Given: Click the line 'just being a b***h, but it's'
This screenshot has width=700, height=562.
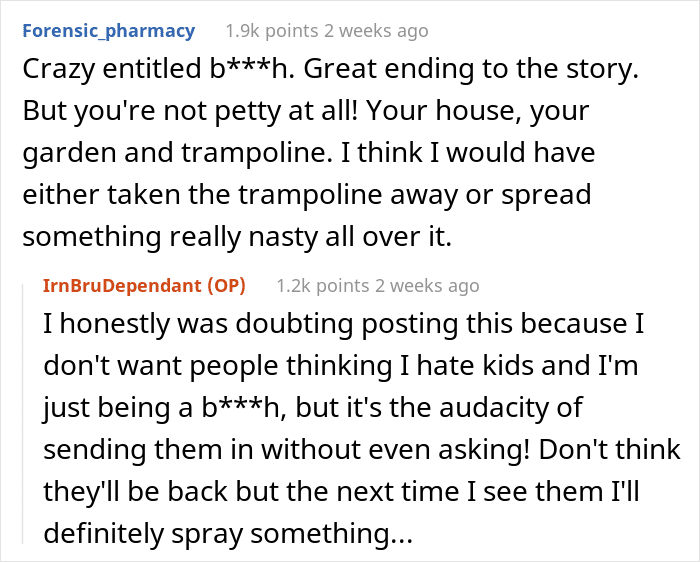Looking at the screenshot, I should [313, 408].
